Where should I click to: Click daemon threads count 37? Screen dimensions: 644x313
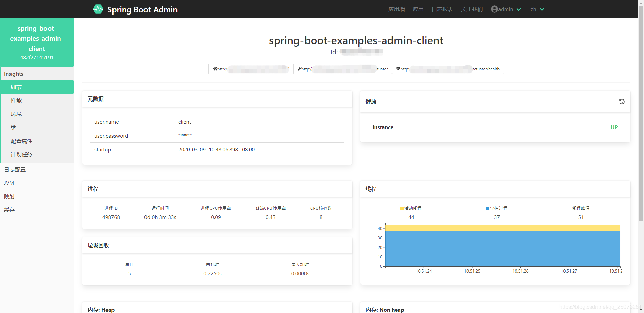tap(497, 217)
